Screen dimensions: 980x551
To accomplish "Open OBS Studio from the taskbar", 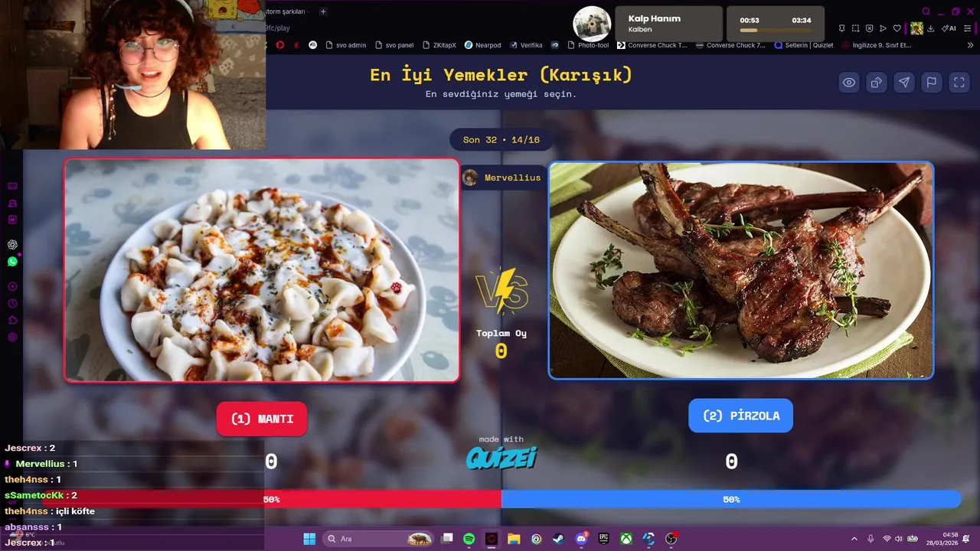I will [671, 539].
